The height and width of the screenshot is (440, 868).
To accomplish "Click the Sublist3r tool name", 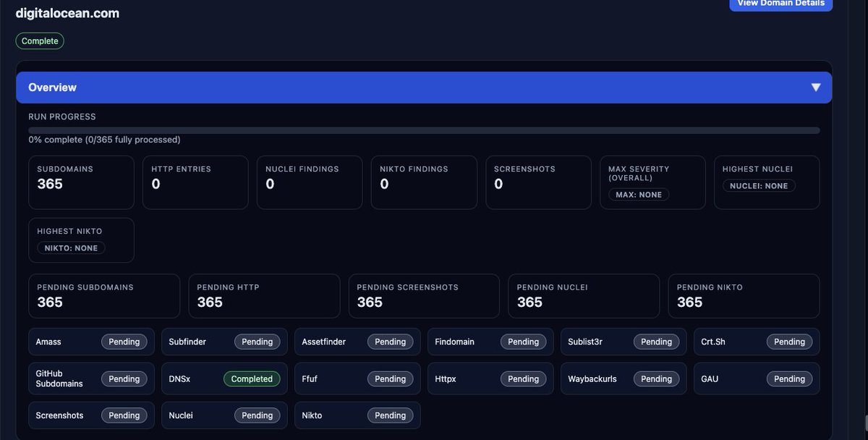I will [x=586, y=342].
